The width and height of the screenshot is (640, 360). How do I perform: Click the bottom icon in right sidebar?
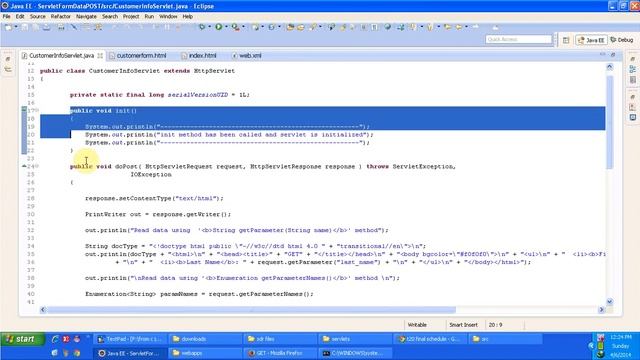click(633, 118)
